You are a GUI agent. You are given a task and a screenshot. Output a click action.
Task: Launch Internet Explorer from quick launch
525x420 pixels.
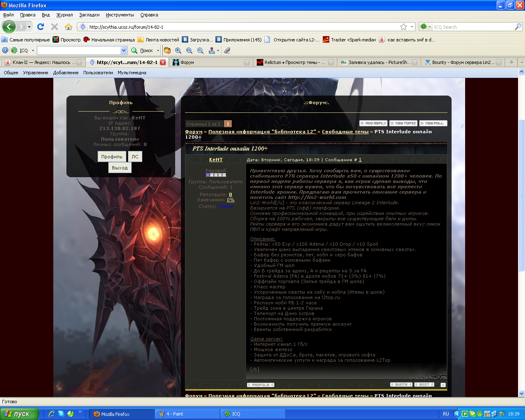point(52,414)
